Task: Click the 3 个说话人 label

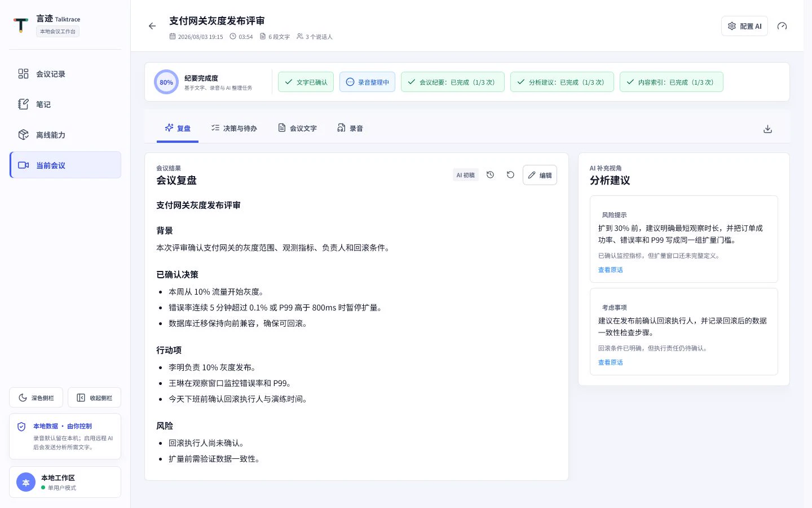Action: [315, 37]
